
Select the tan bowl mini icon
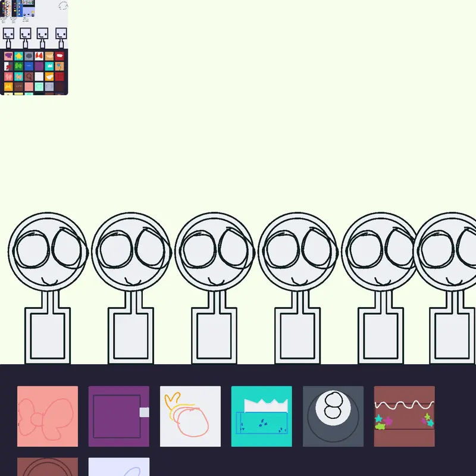tap(49, 56)
